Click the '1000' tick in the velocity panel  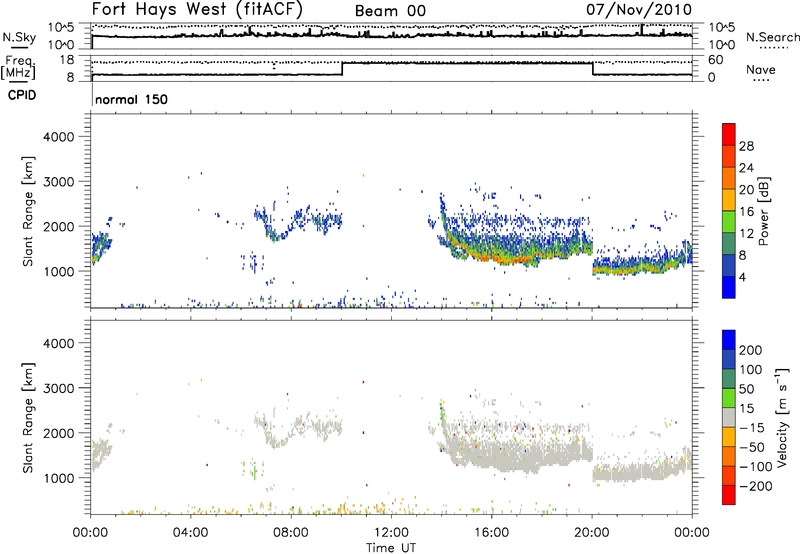tap(58, 478)
